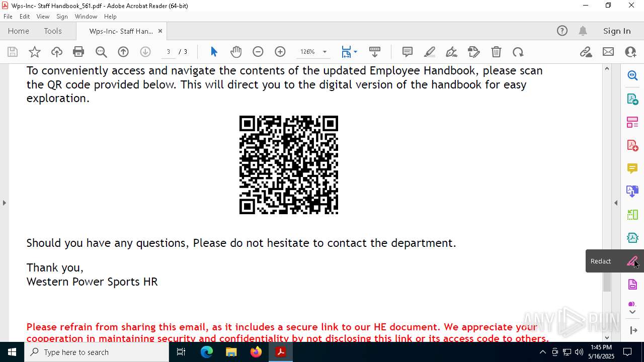Open the Help question mark icon
644x362 pixels.
(562, 31)
